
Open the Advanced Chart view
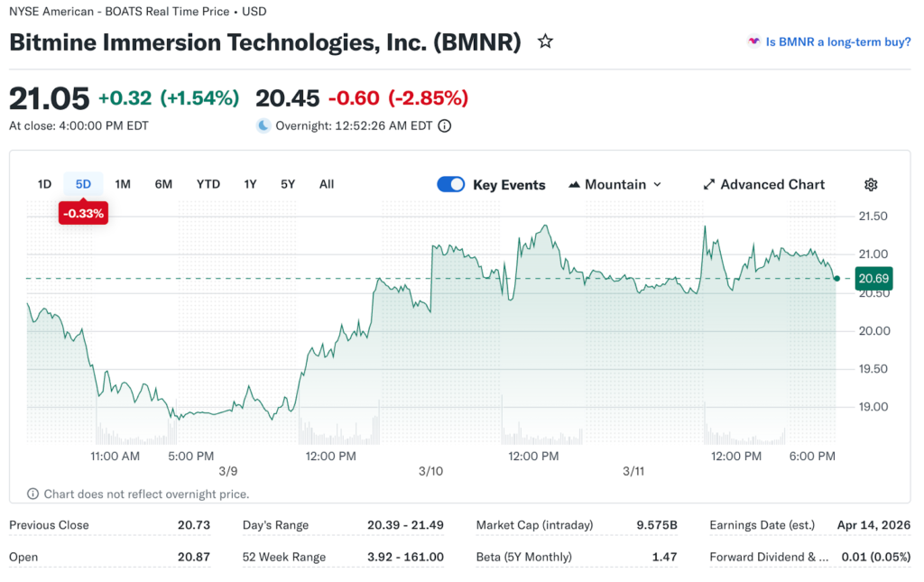tap(772, 185)
